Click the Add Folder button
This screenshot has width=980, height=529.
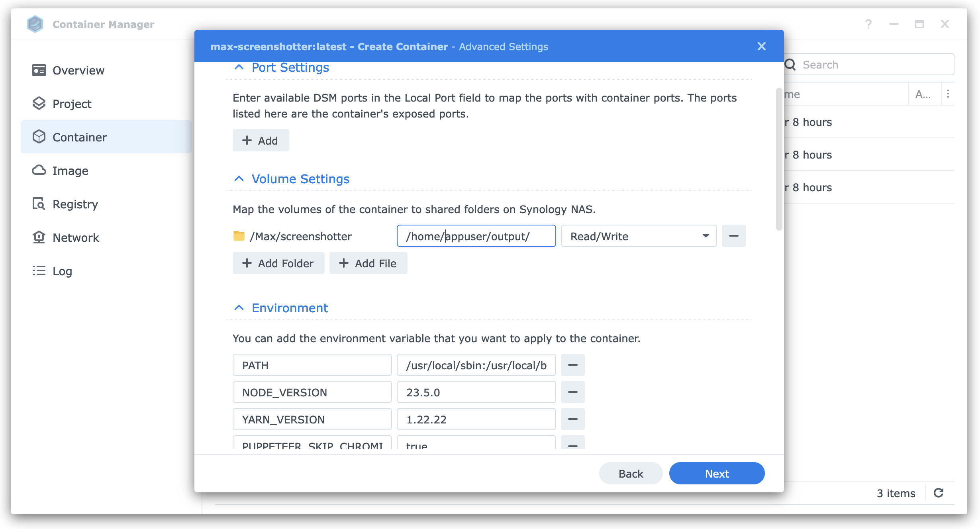[278, 263]
